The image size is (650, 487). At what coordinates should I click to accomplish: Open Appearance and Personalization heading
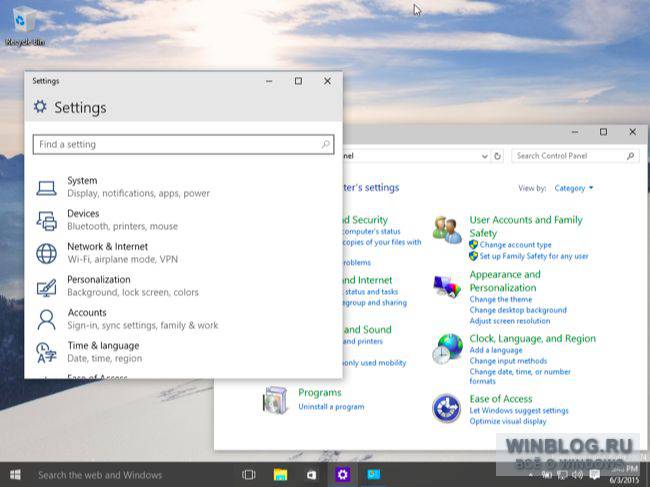click(x=505, y=281)
